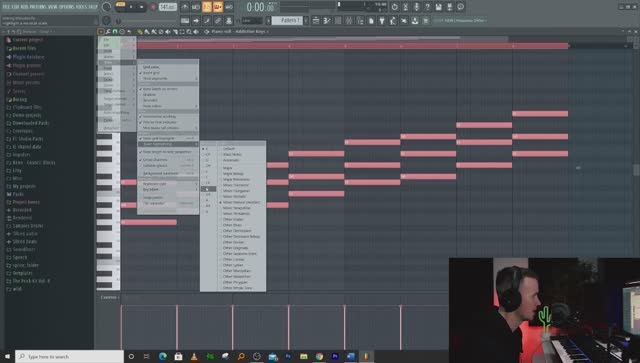Click Recent files in the browser
This screenshot has width=640, height=363.
[24, 48]
